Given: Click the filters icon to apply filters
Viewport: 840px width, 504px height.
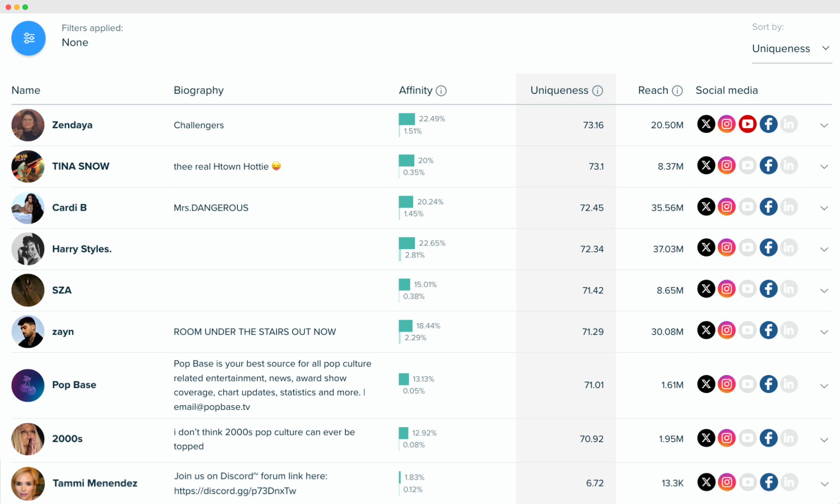Looking at the screenshot, I should 28,37.
